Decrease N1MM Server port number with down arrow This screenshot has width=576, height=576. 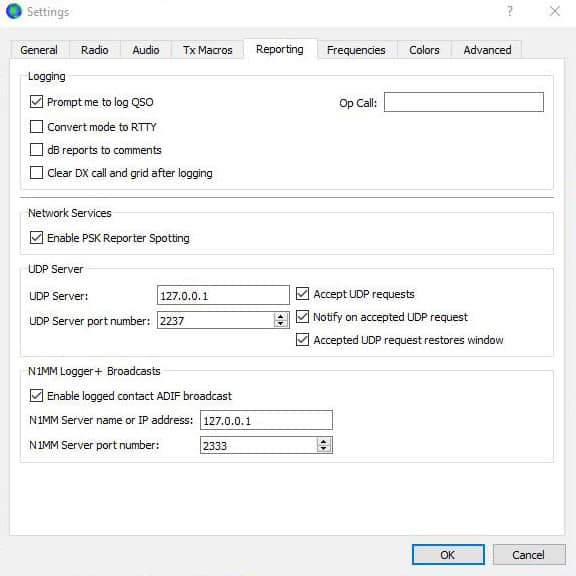point(323,449)
